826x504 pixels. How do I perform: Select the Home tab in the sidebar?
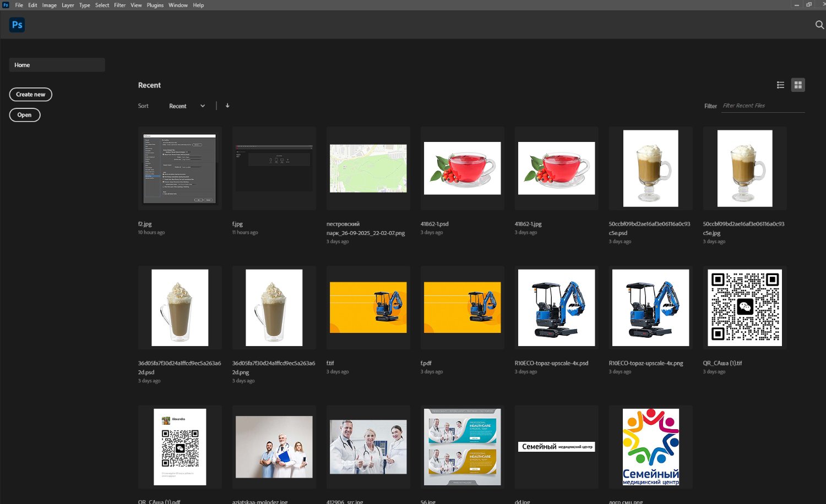click(x=57, y=65)
